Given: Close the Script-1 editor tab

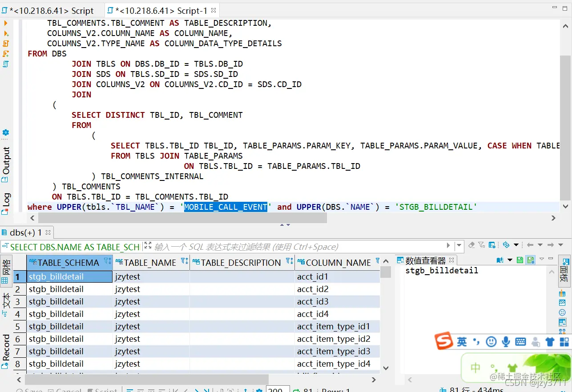Looking at the screenshot, I should [x=213, y=10].
